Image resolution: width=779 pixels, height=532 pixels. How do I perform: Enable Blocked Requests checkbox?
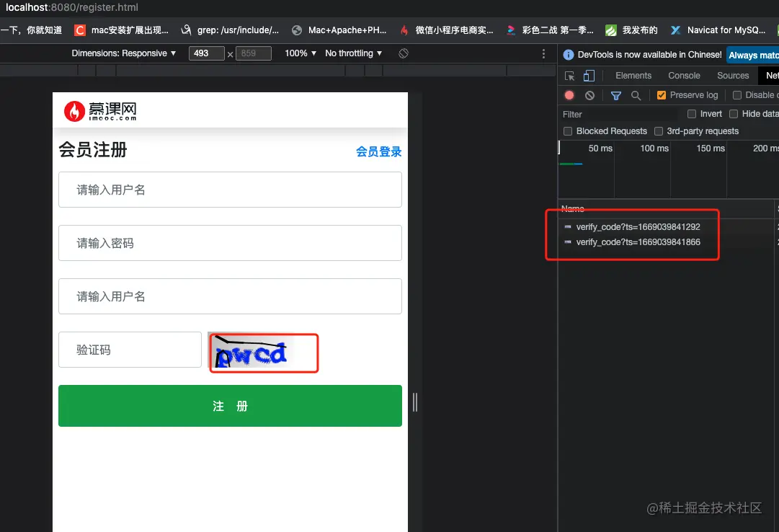[568, 131]
